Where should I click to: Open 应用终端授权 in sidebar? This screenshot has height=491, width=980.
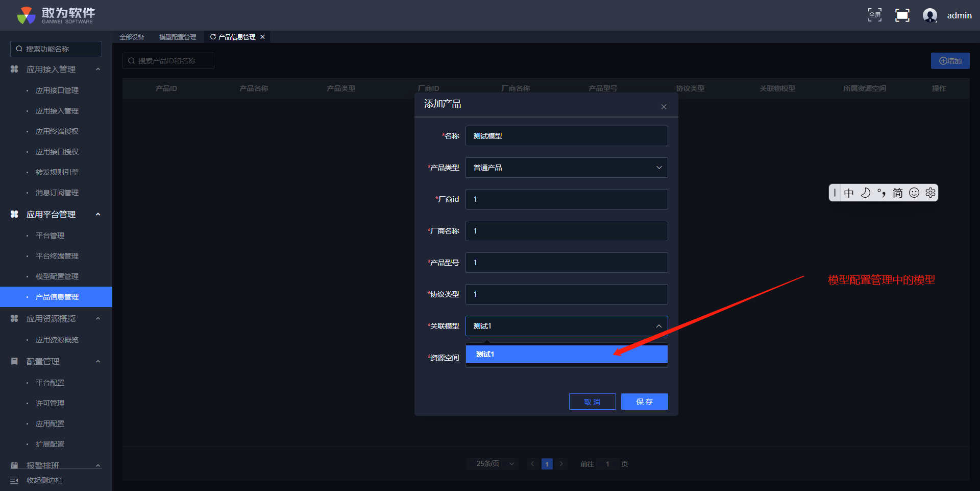tap(57, 131)
